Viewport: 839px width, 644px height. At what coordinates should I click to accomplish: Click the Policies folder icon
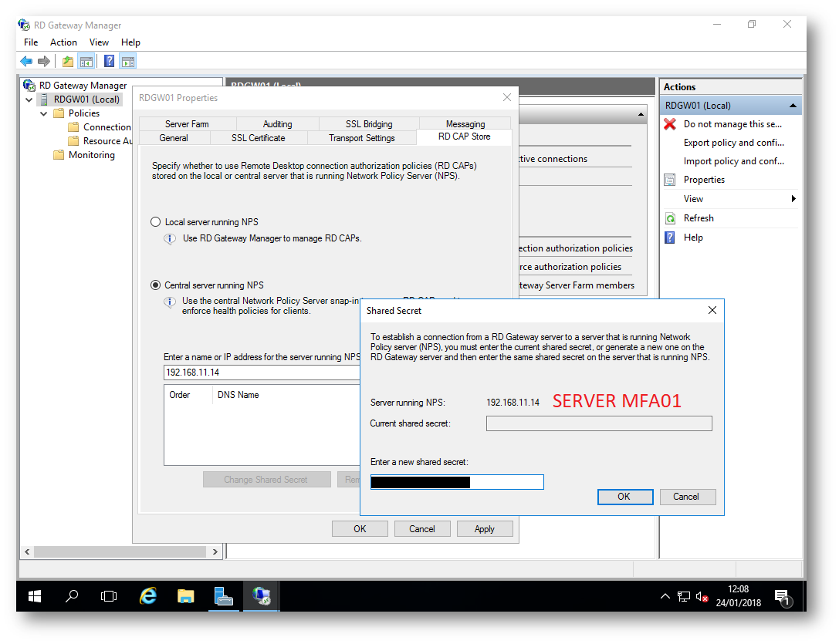click(x=59, y=113)
